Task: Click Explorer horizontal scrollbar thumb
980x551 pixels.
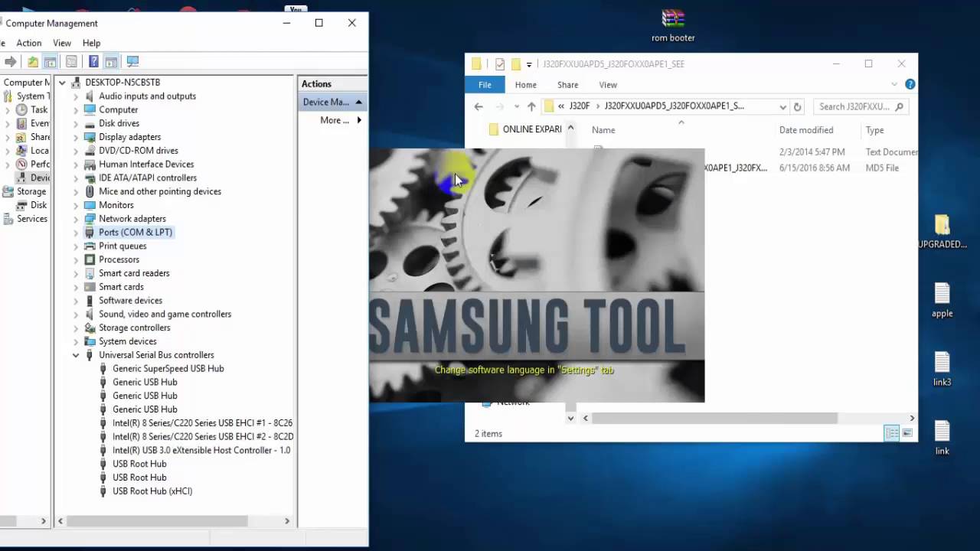Action: tap(714, 418)
